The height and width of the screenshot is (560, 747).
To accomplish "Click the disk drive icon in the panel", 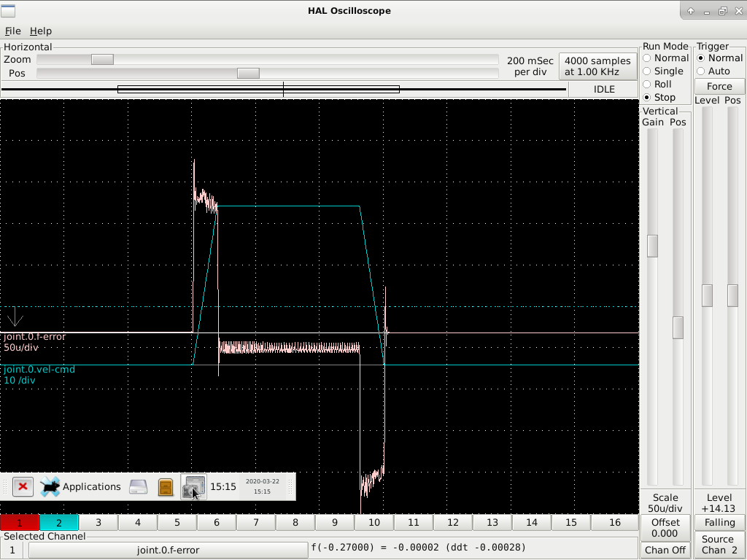I will coord(139,486).
